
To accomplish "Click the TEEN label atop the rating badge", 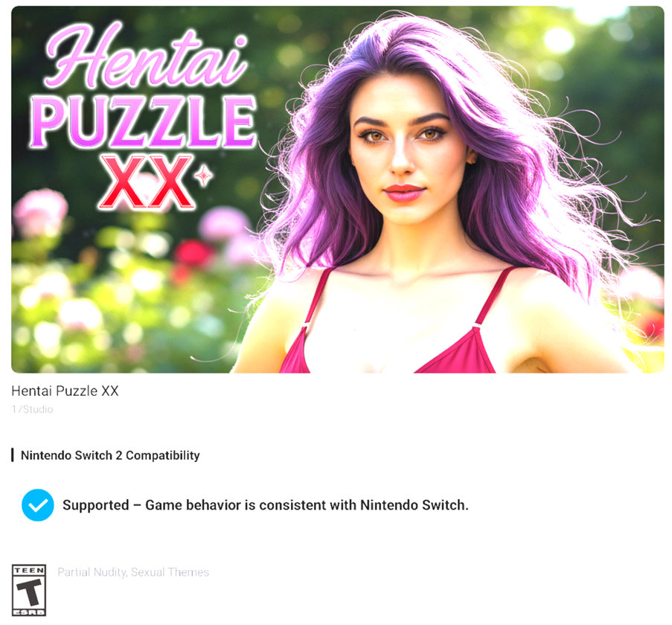I will coord(29,570).
